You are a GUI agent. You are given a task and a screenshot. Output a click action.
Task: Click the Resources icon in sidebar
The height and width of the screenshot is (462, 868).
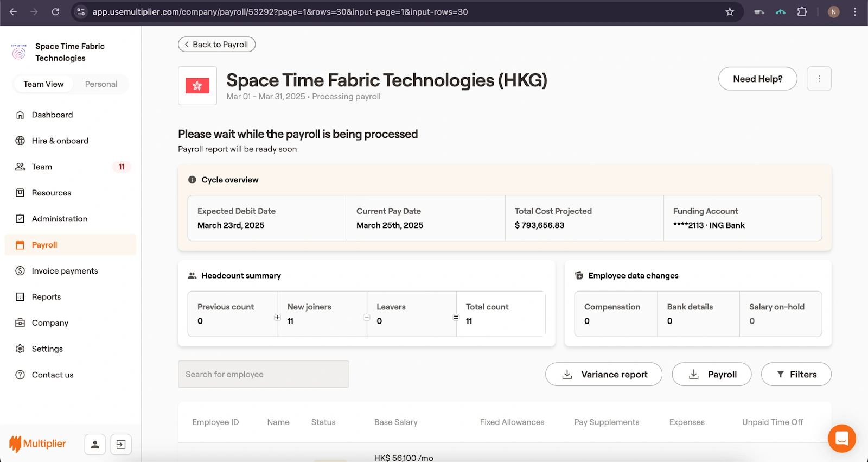[x=20, y=193]
